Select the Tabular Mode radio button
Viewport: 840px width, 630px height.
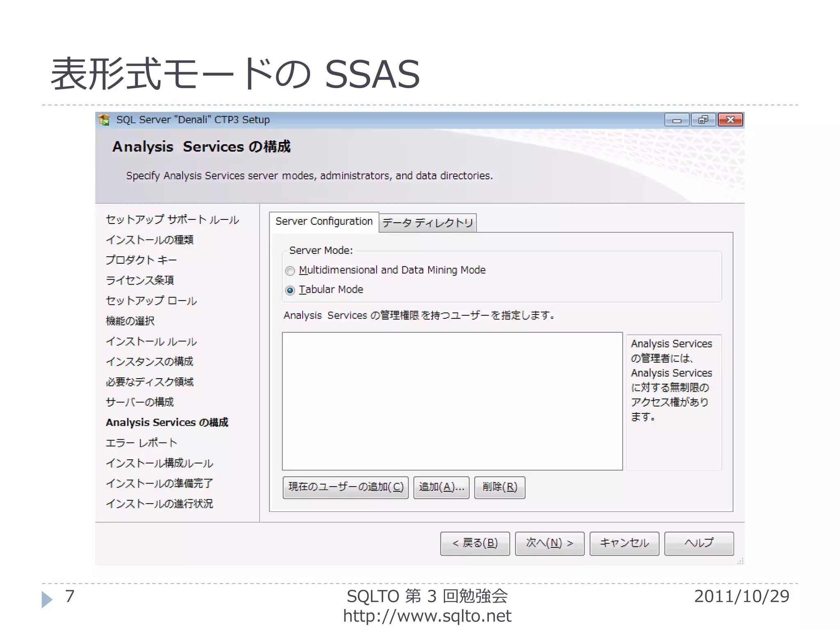[290, 290]
